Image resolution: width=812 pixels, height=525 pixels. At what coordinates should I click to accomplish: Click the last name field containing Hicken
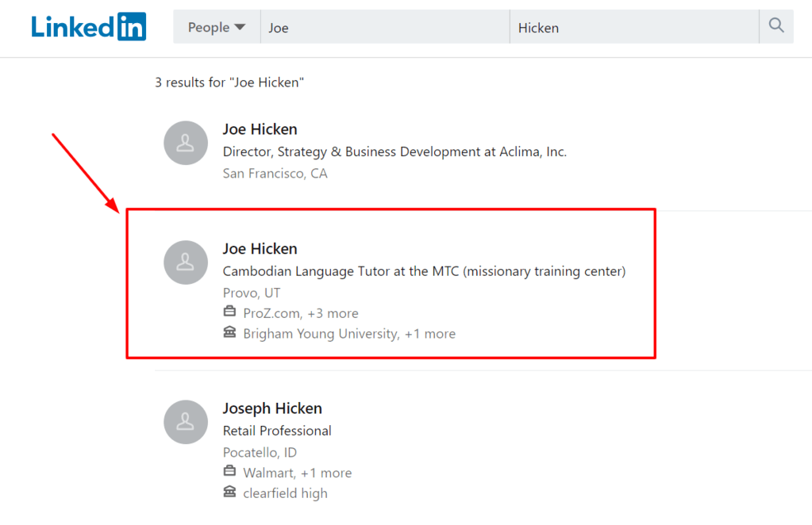[x=635, y=27]
